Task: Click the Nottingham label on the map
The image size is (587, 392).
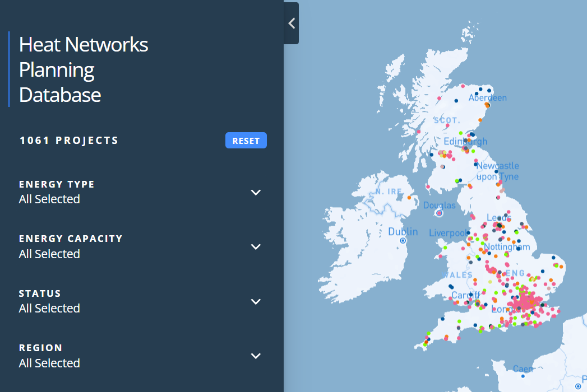Action: (x=507, y=247)
